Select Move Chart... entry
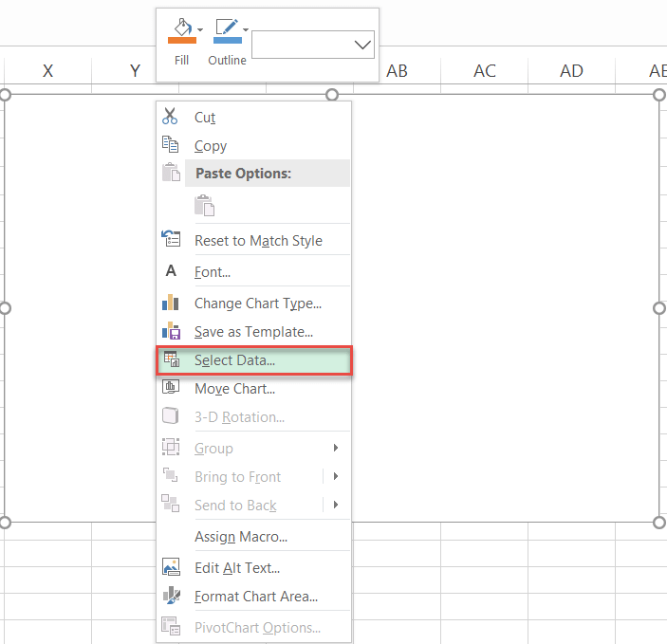The image size is (667, 644). point(253,388)
